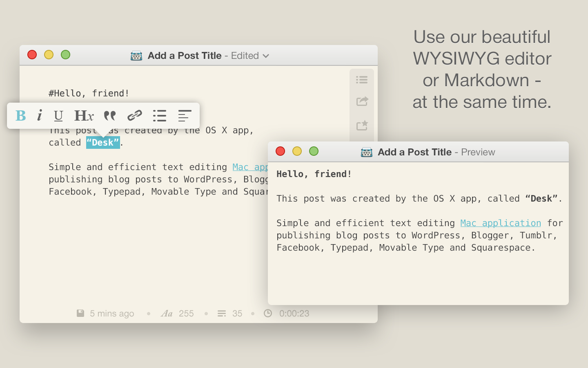Click the lines word count icon
Screen dimensions: 588x368
(x=222, y=314)
